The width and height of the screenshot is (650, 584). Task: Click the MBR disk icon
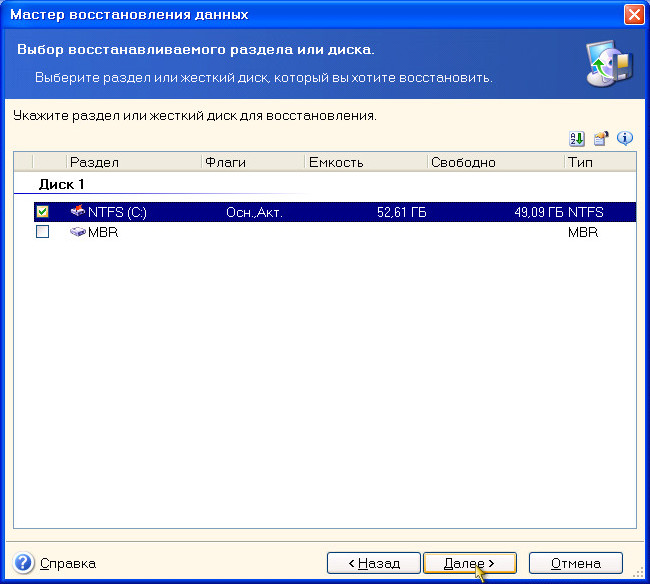pos(78,232)
